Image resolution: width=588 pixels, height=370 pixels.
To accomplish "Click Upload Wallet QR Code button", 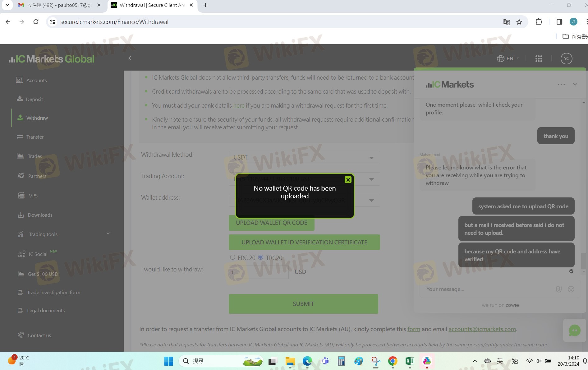I will [x=271, y=223].
